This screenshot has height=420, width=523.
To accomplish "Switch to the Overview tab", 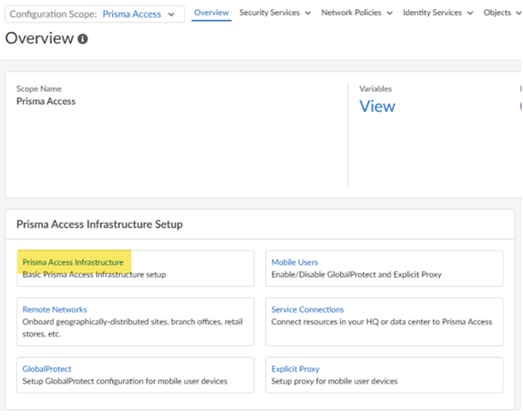I will point(211,13).
